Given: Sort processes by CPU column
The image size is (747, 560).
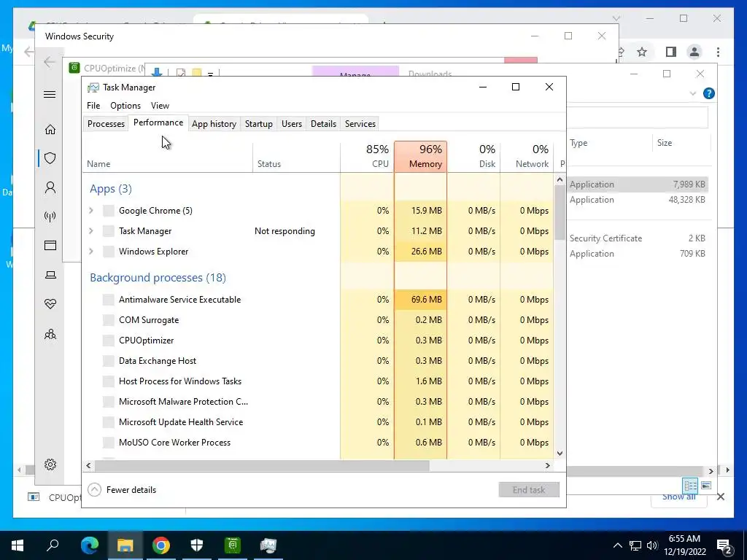Looking at the screenshot, I should pyautogui.click(x=368, y=157).
